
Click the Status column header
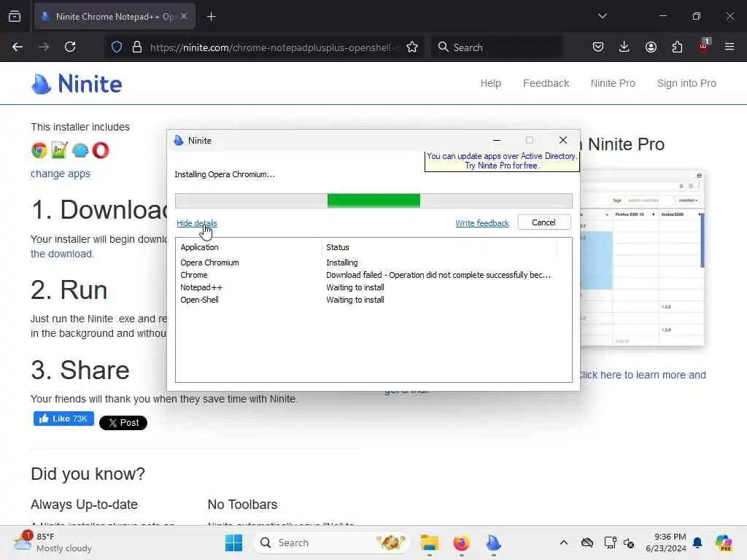click(x=440, y=247)
